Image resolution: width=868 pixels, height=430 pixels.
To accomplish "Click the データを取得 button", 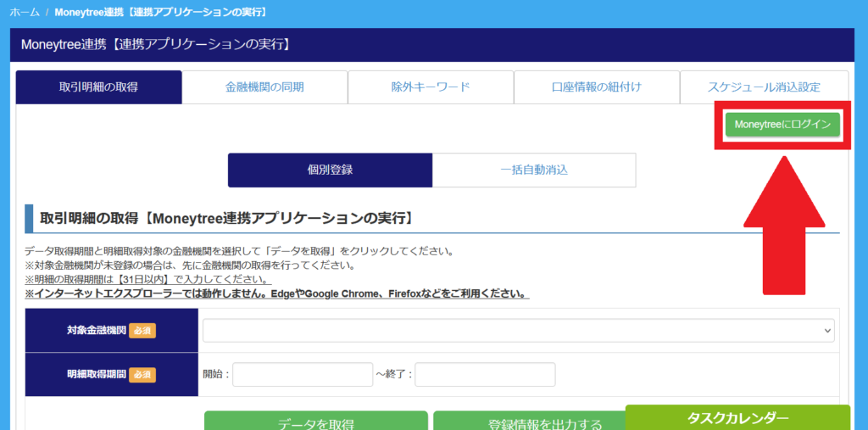I will click(x=316, y=420).
